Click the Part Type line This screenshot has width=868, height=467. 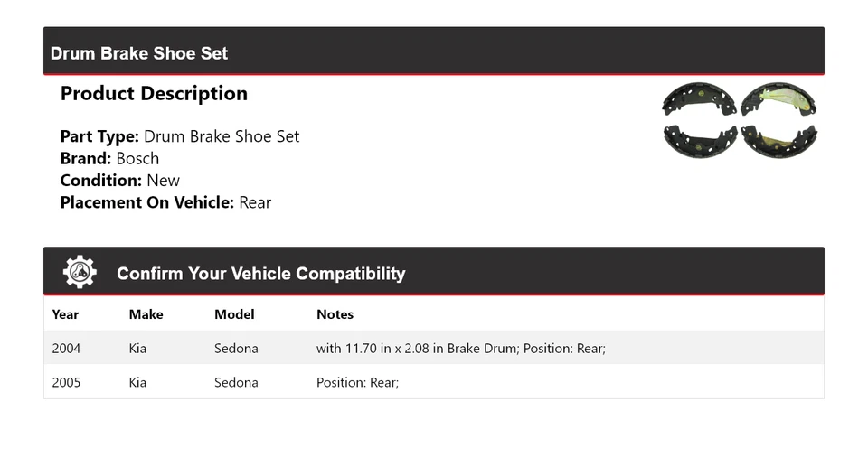179,137
